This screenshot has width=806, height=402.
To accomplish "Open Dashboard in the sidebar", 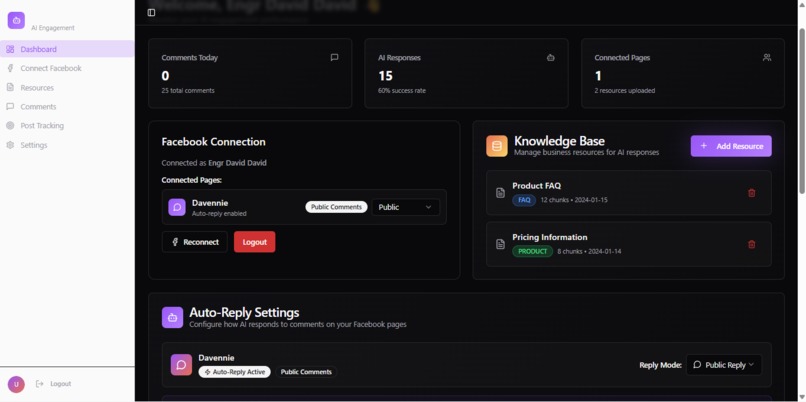I will point(67,49).
